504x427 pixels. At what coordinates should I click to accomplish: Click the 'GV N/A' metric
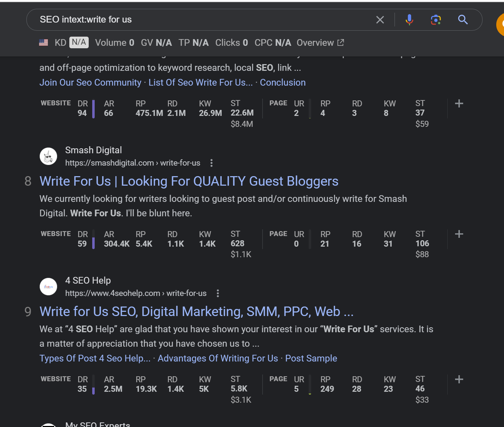click(x=156, y=43)
